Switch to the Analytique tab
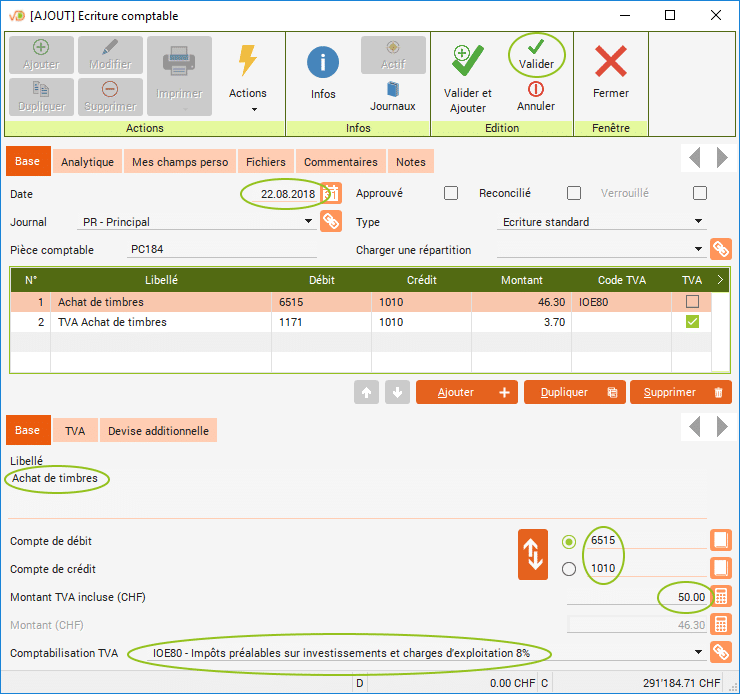The width and height of the screenshot is (740, 694). coord(87,162)
